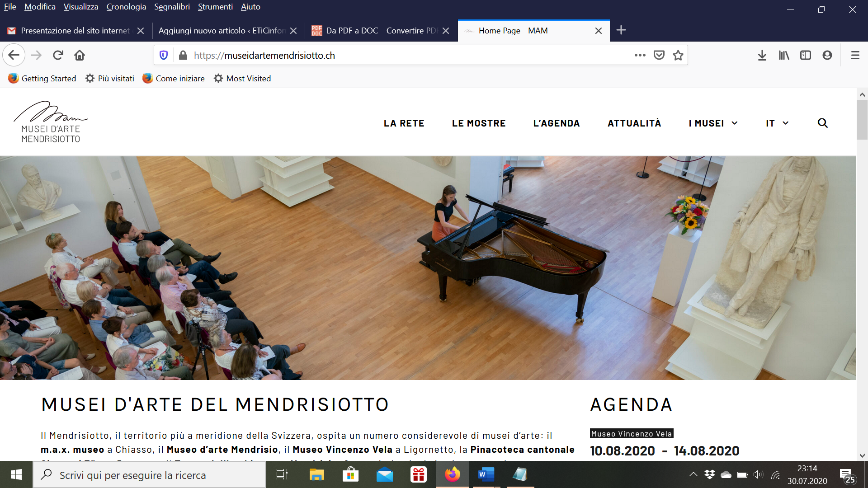
Task: Show hidden tray icons
Action: click(x=693, y=474)
